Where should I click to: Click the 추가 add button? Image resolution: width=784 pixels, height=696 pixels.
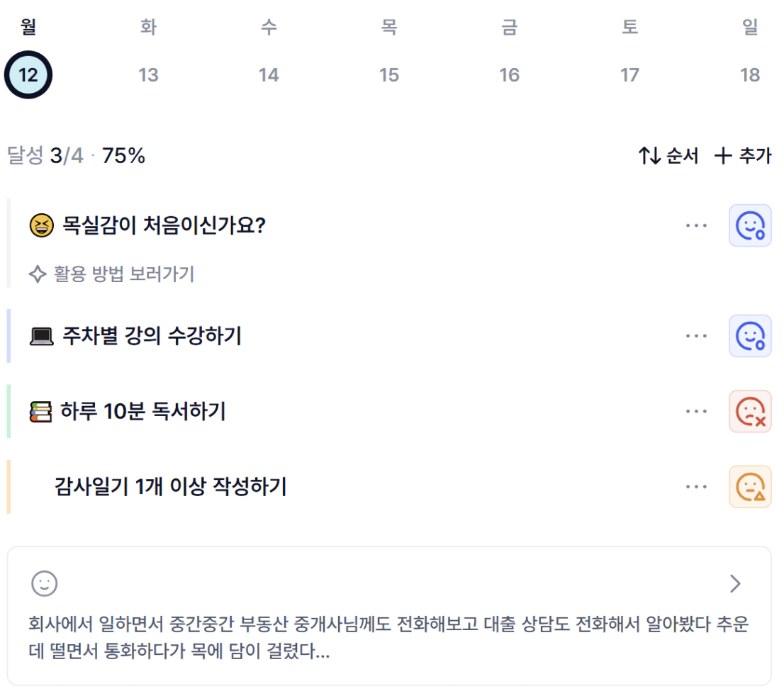click(743, 156)
